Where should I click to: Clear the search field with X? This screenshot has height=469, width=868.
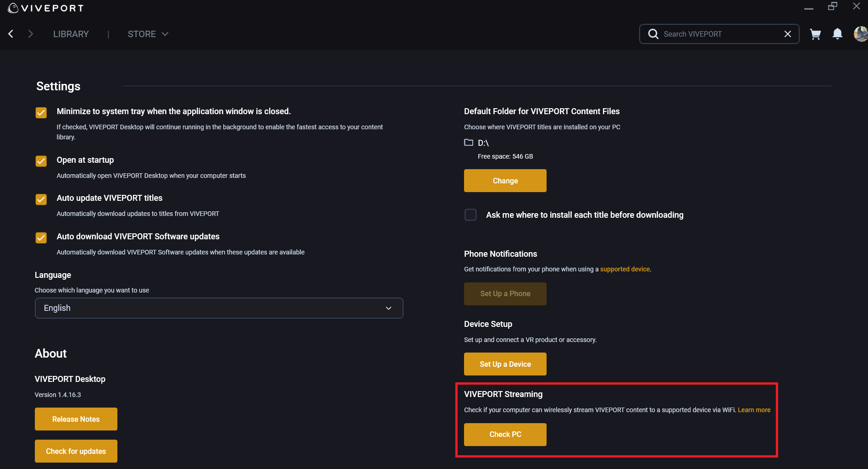click(x=787, y=34)
